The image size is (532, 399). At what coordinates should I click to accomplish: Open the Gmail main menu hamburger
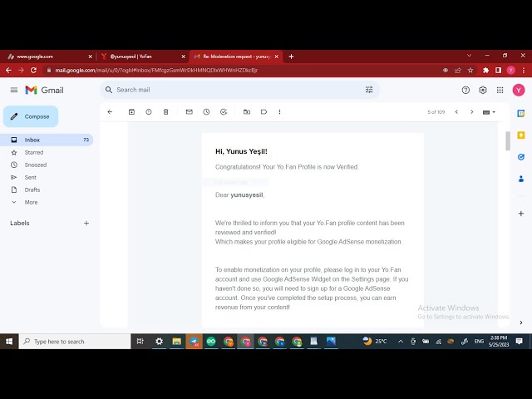tap(14, 90)
